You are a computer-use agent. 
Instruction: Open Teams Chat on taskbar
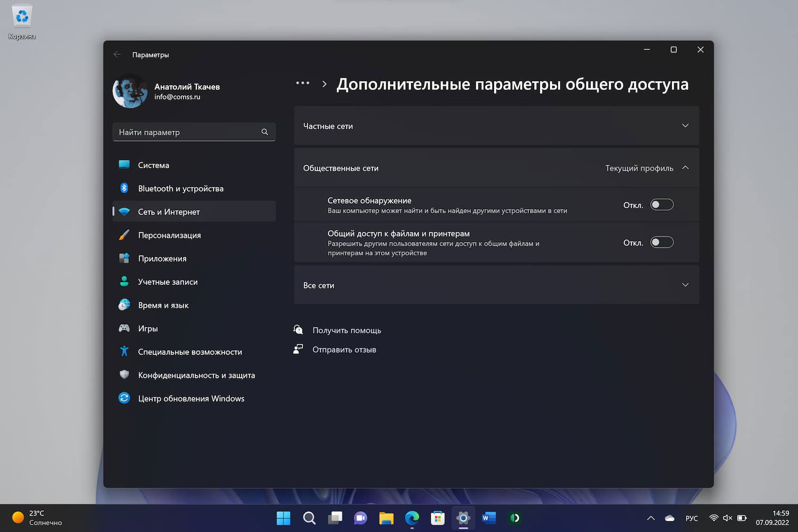(x=361, y=518)
